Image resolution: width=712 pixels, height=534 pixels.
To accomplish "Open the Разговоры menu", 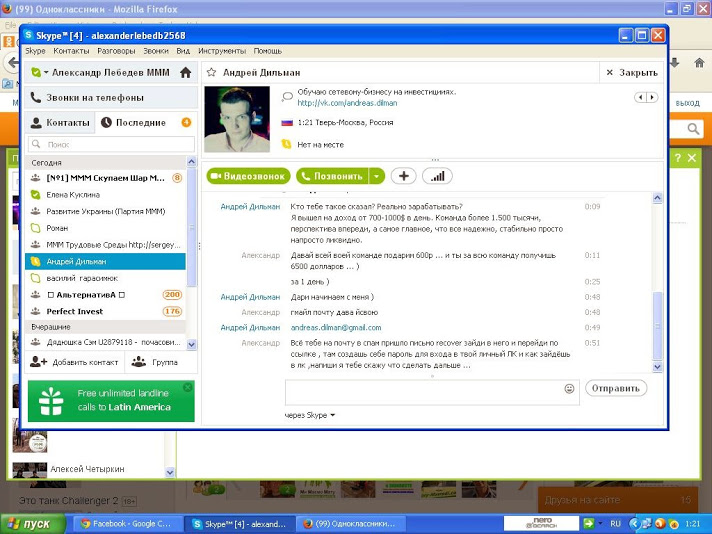I will pos(116,51).
